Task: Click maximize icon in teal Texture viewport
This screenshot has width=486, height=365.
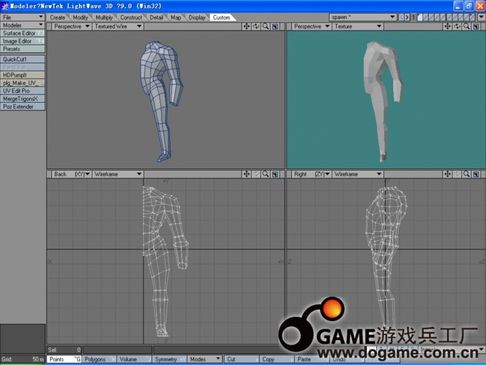Action: click(476, 26)
